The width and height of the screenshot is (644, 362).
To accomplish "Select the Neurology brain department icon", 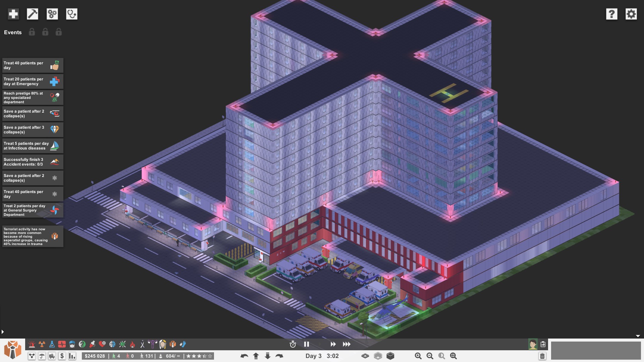I will pos(112,344).
